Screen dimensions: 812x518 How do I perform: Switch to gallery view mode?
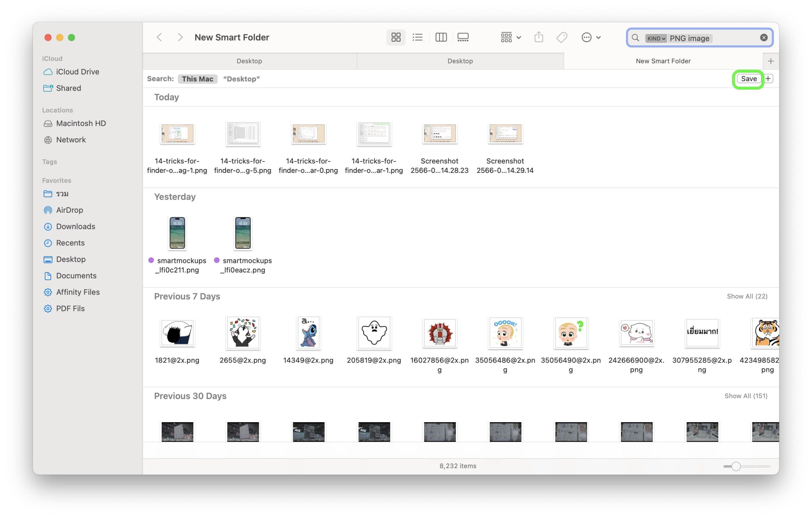[463, 37]
